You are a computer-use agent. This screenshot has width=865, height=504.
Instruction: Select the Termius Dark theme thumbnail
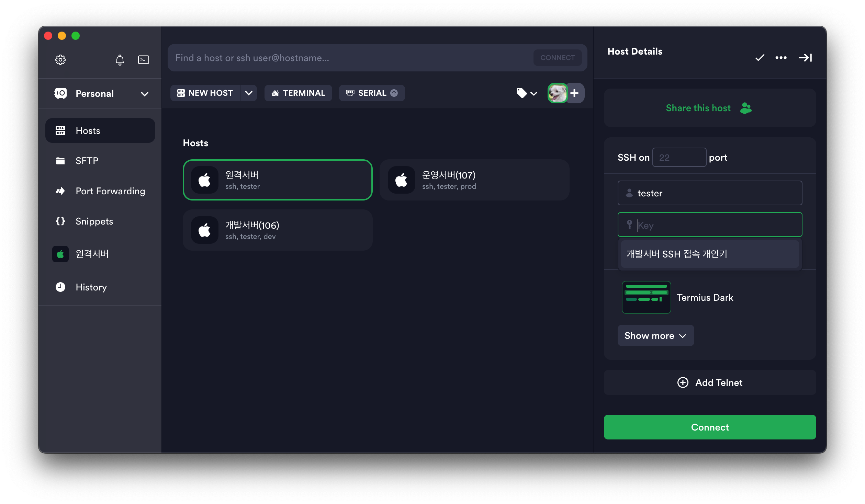pos(646,297)
